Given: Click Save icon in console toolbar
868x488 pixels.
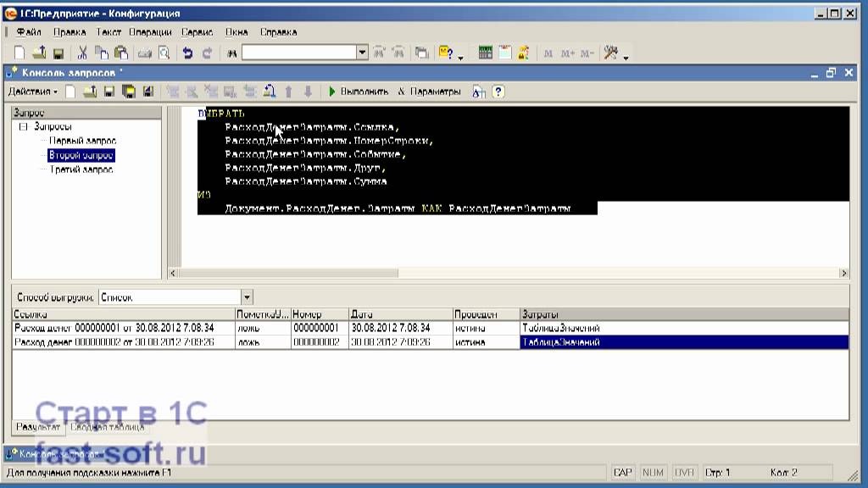Looking at the screenshot, I should click(x=109, y=91).
